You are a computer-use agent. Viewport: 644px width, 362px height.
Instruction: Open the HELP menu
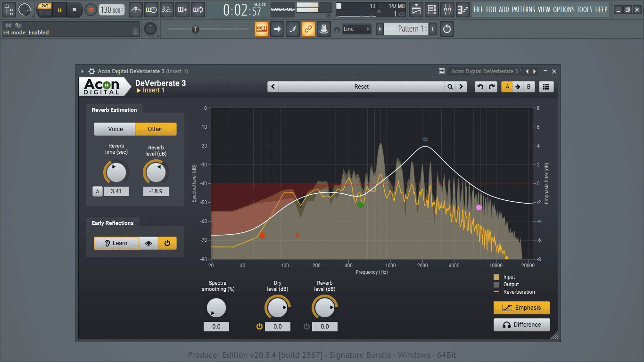601,9
